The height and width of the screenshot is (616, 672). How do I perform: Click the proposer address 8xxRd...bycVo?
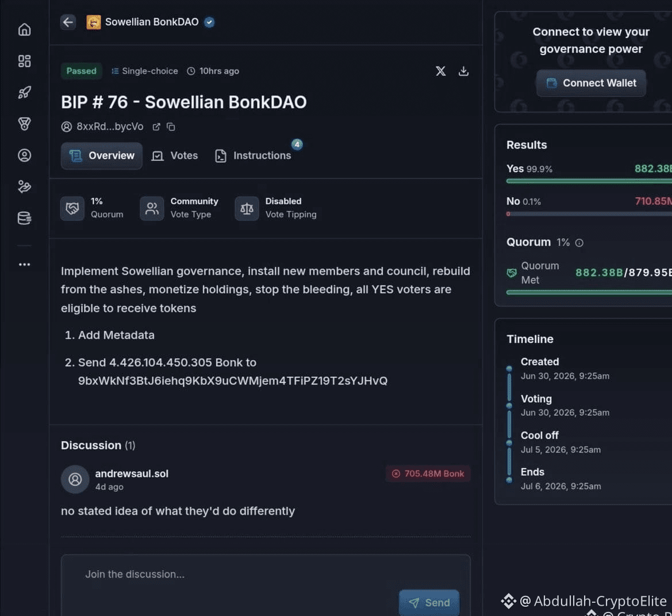coord(110,127)
